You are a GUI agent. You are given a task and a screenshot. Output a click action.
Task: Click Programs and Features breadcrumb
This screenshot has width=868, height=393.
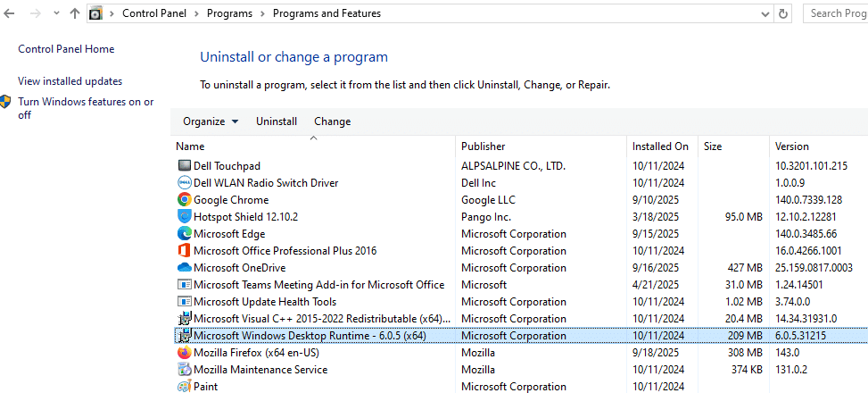click(327, 13)
